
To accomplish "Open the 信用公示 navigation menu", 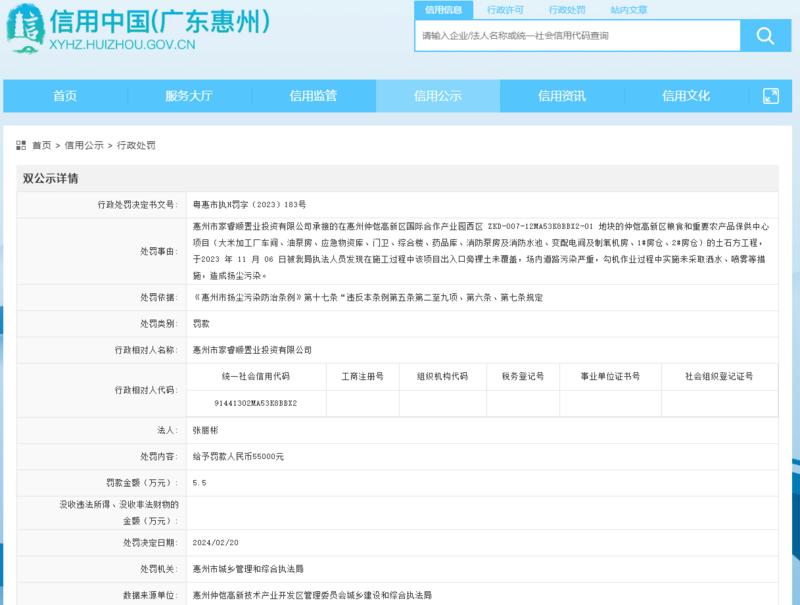I will pyautogui.click(x=438, y=96).
